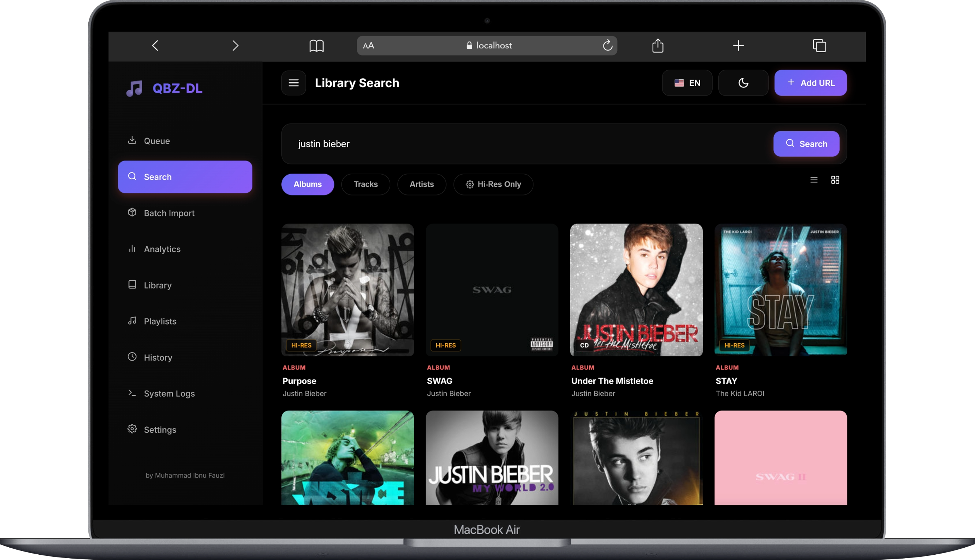
Task: Click the AA reader text size control
Action: (x=368, y=45)
